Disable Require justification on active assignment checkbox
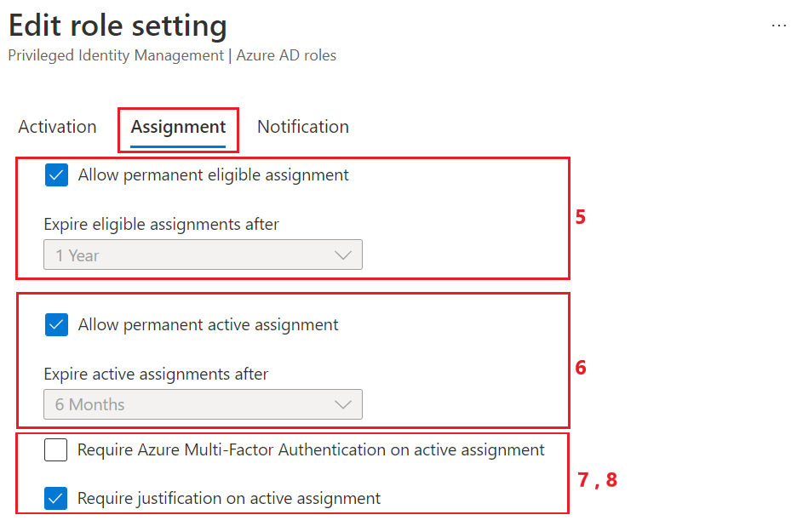The width and height of the screenshot is (797, 532). pyautogui.click(x=57, y=499)
